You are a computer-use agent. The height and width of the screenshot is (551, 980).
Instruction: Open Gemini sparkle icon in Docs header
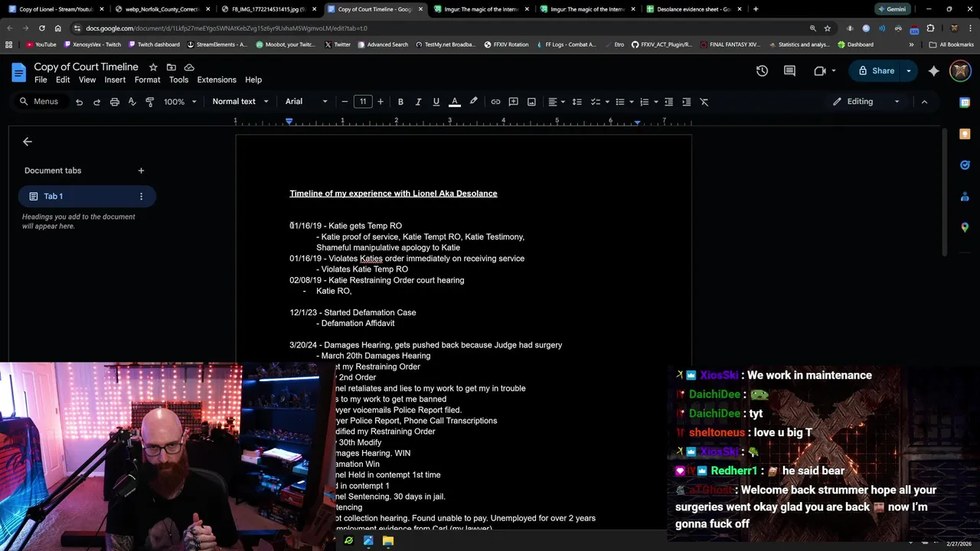pos(933,70)
